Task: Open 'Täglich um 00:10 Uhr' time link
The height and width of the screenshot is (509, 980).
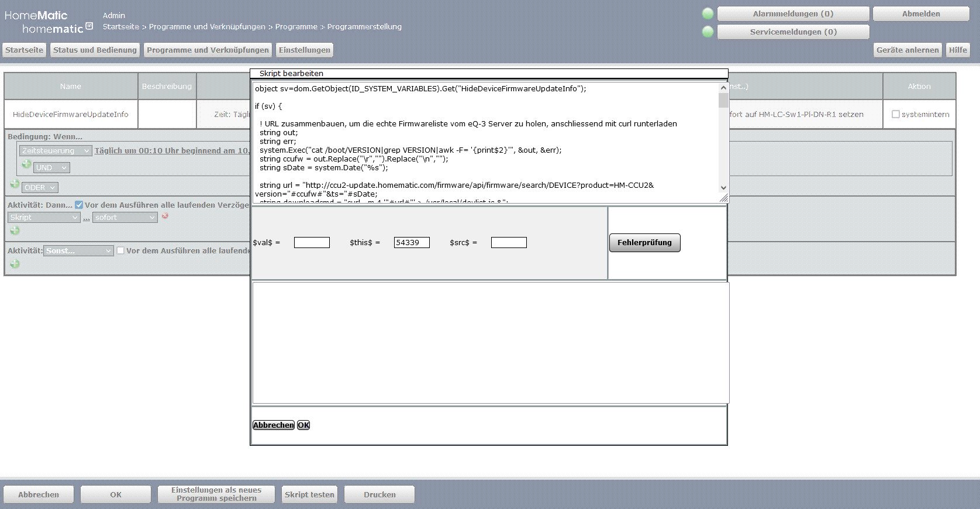Action: 172,150
